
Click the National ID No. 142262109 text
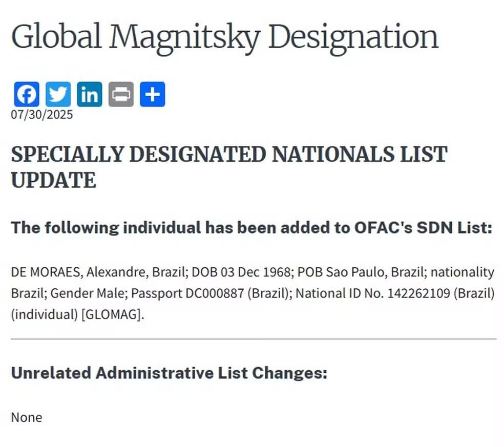point(373,293)
